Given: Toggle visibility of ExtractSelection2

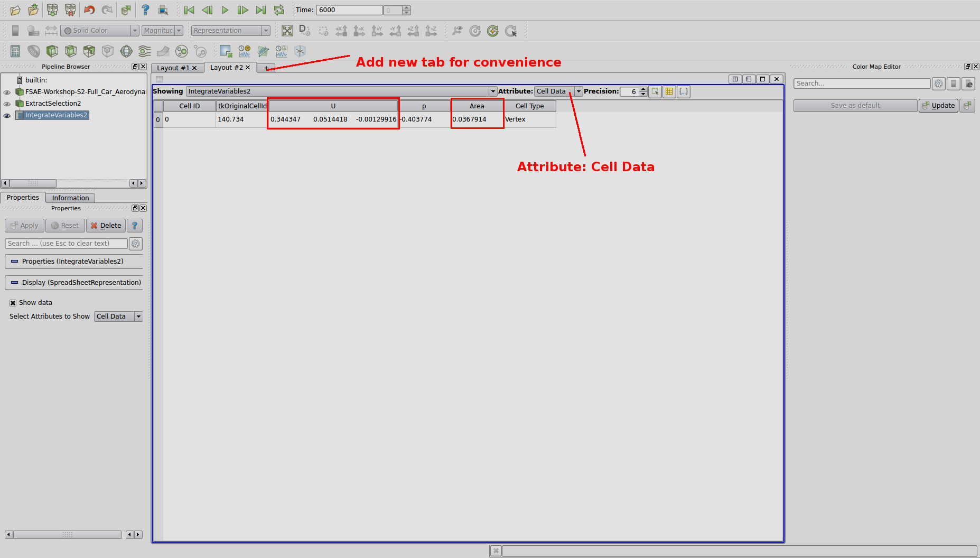Looking at the screenshot, I should point(7,104).
